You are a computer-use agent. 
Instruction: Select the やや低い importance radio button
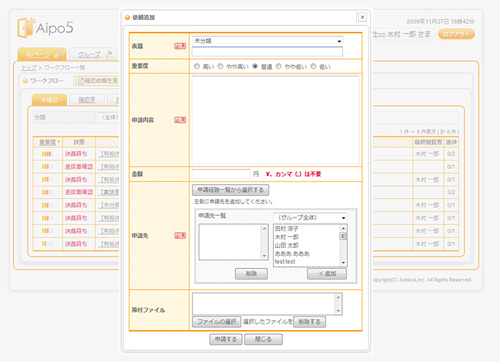pos(279,66)
